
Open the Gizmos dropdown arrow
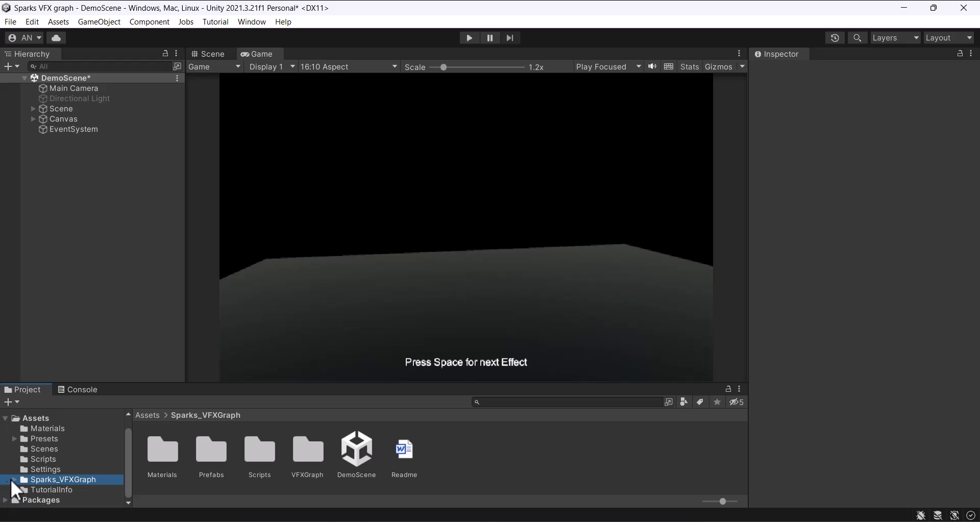coord(743,67)
